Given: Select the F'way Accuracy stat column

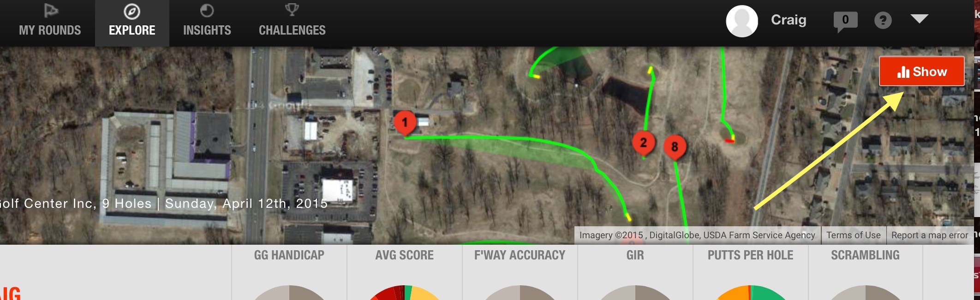Looking at the screenshot, I should pos(520,272).
